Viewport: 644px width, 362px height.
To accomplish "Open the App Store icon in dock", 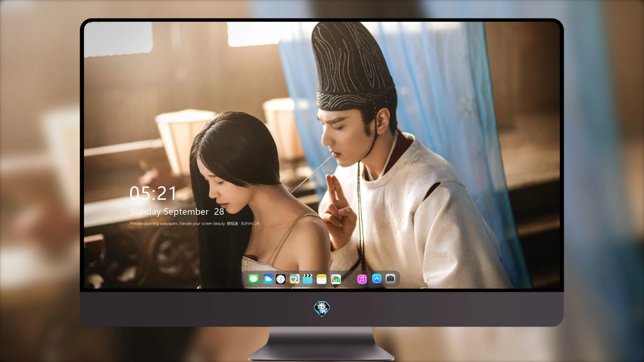I will (x=377, y=279).
